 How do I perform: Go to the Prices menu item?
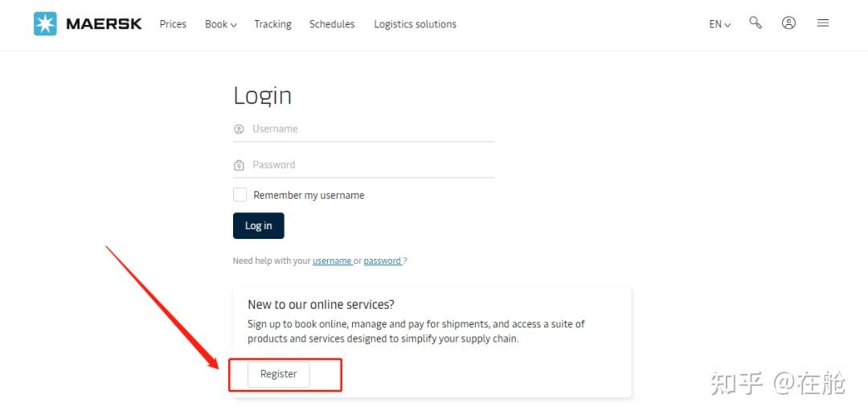click(173, 24)
